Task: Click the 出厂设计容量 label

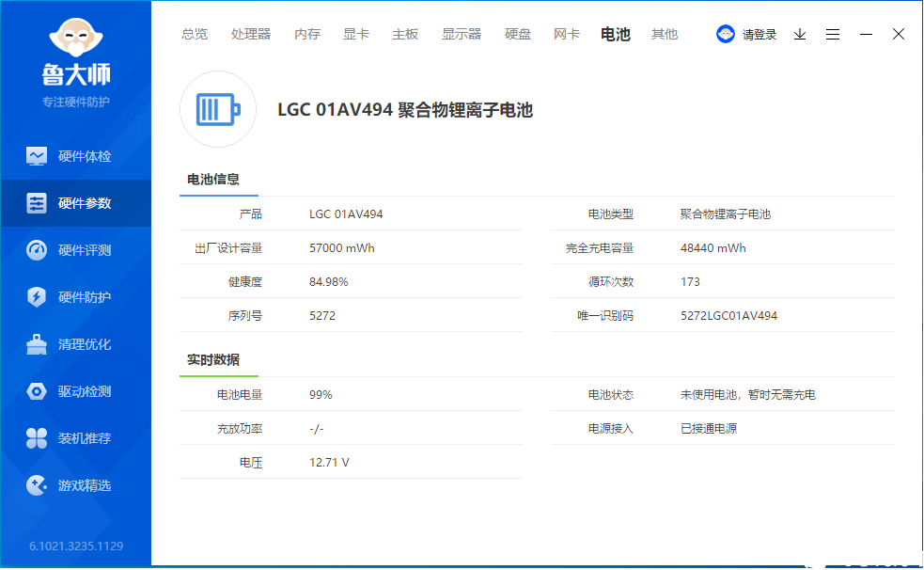Action: (228, 248)
